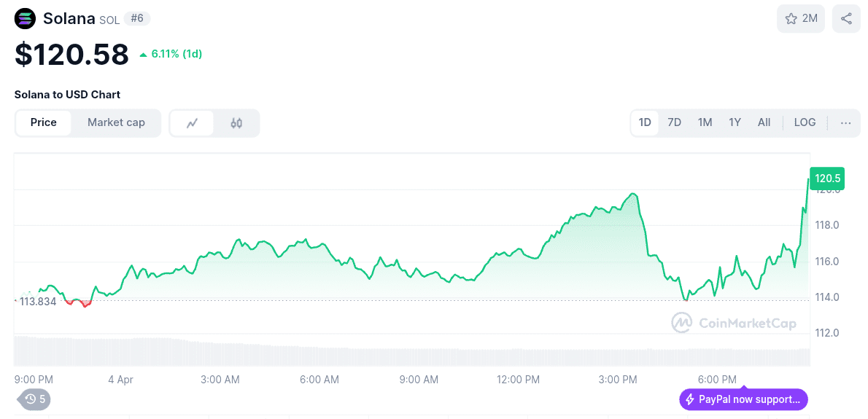Click the 114.0 price axis label

826,297
